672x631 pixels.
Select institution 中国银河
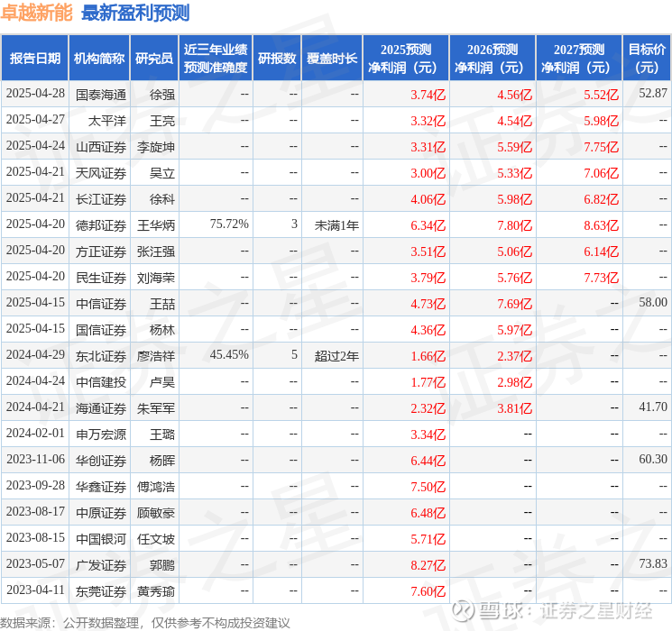tap(101, 539)
